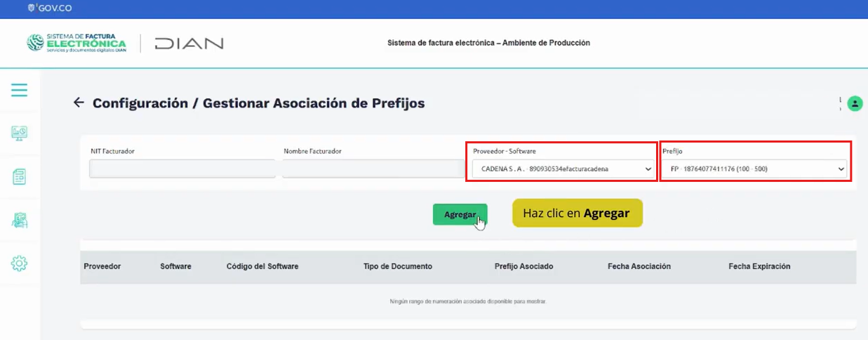
Task: Click the Tipo de Documento column header
Action: [398, 266]
